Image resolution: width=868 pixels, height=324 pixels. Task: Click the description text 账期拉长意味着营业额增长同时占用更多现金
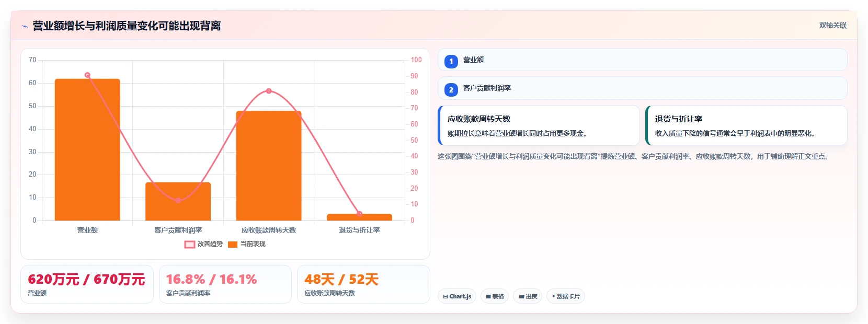tap(517, 133)
